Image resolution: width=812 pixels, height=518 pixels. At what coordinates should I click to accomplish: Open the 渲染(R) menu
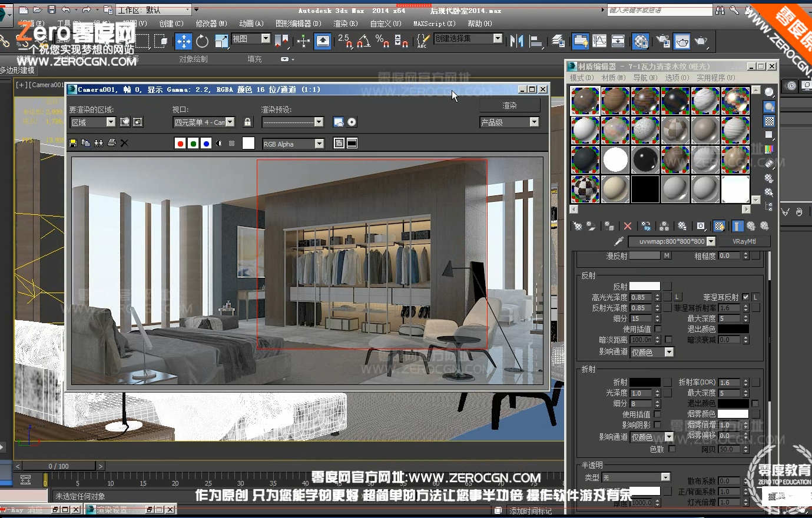tap(346, 24)
